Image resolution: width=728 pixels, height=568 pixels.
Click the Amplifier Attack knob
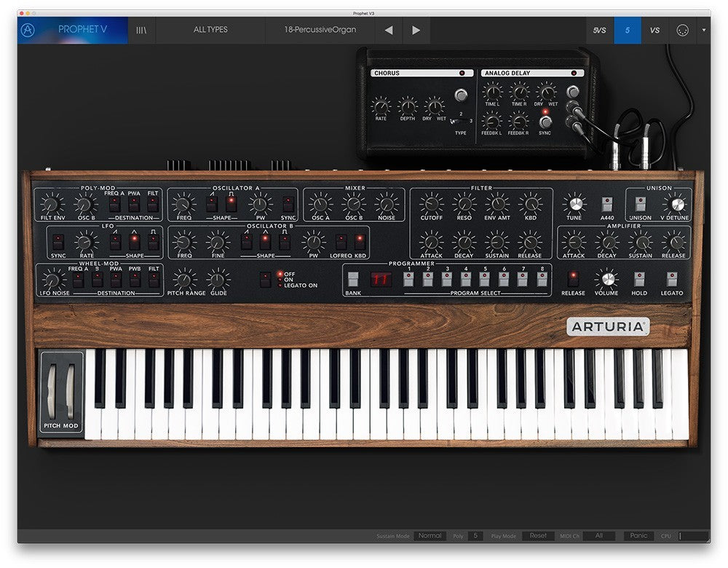(x=574, y=242)
